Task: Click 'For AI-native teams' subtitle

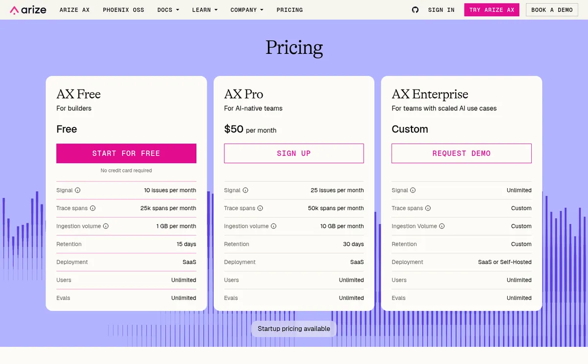Action: [253, 108]
